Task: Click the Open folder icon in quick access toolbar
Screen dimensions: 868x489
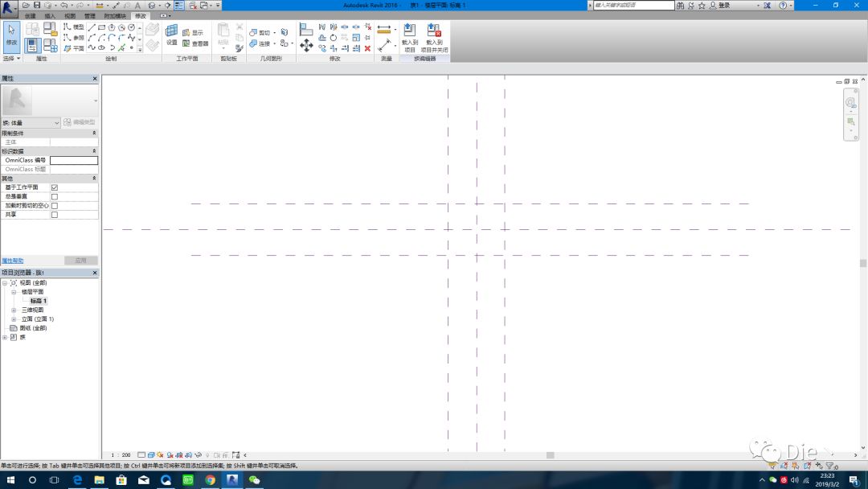Action: tap(26, 5)
